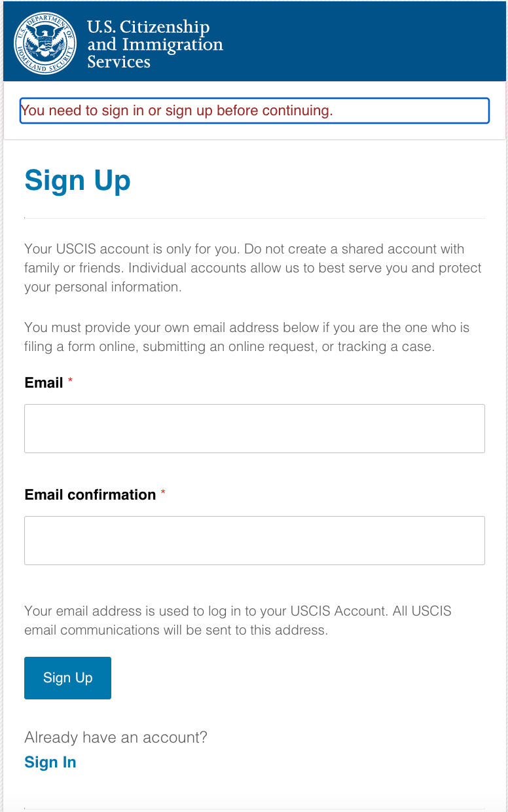Click the email usage disclaimer text
The height and width of the screenshot is (812, 508).
(x=238, y=620)
